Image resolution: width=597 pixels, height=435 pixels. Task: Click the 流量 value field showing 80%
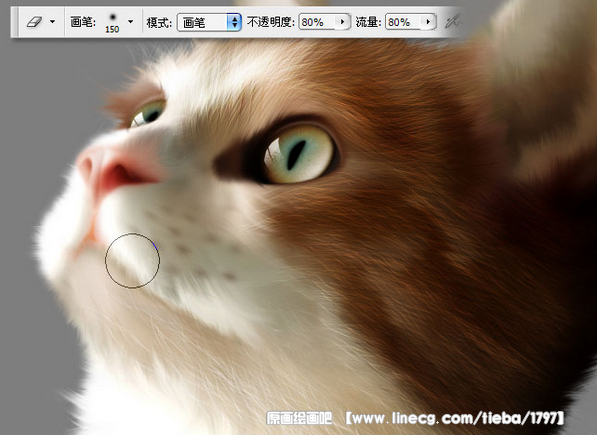405,22
